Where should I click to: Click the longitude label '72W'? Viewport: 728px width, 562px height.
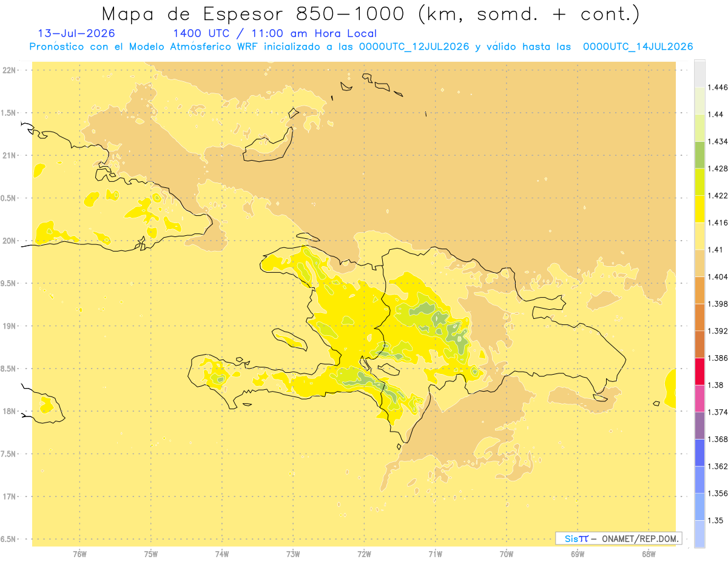pos(364,554)
